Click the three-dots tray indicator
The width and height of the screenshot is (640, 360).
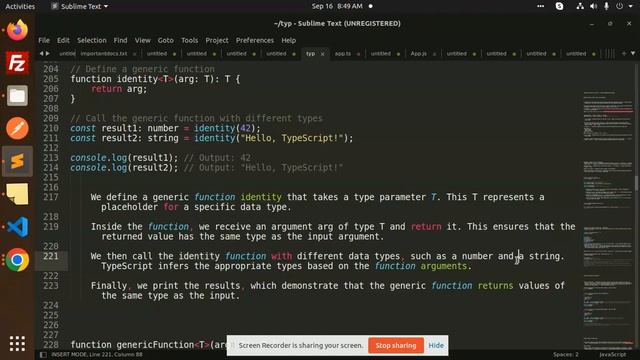540,6
